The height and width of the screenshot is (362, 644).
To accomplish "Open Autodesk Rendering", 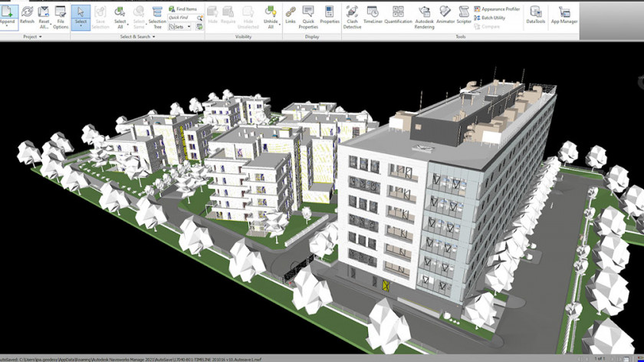I will (x=424, y=18).
